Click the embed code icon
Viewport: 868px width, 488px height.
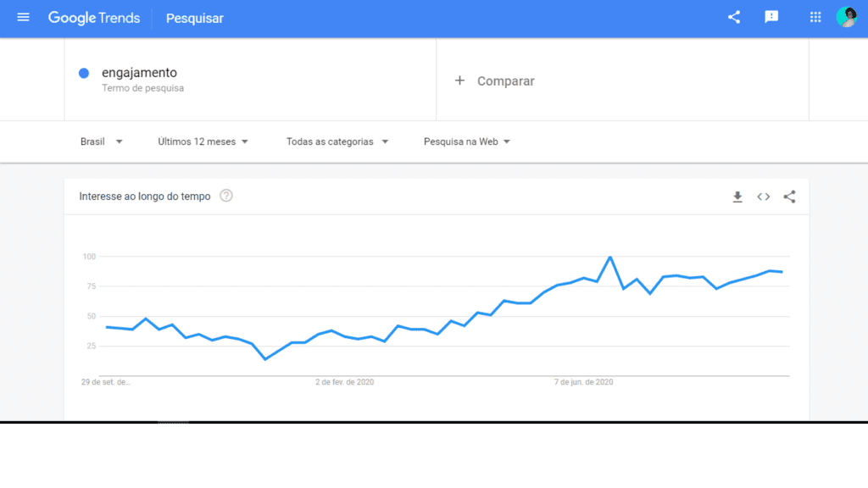coord(764,197)
